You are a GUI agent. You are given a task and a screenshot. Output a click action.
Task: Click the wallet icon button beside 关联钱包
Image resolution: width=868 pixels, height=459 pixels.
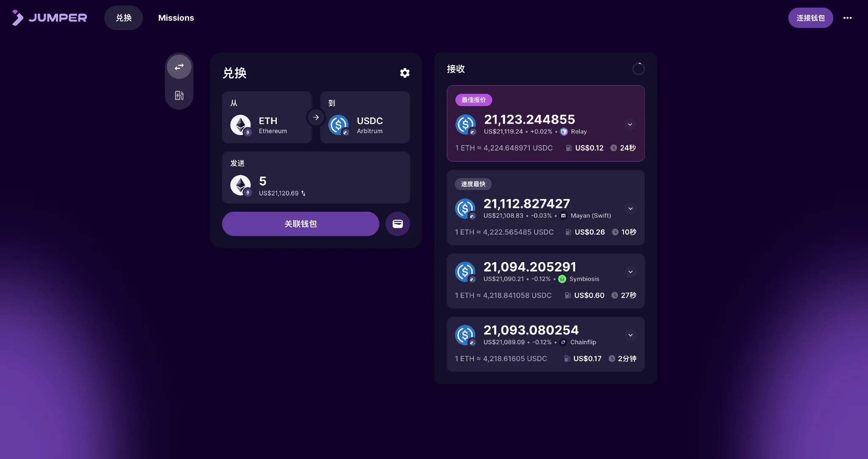click(398, 224)
